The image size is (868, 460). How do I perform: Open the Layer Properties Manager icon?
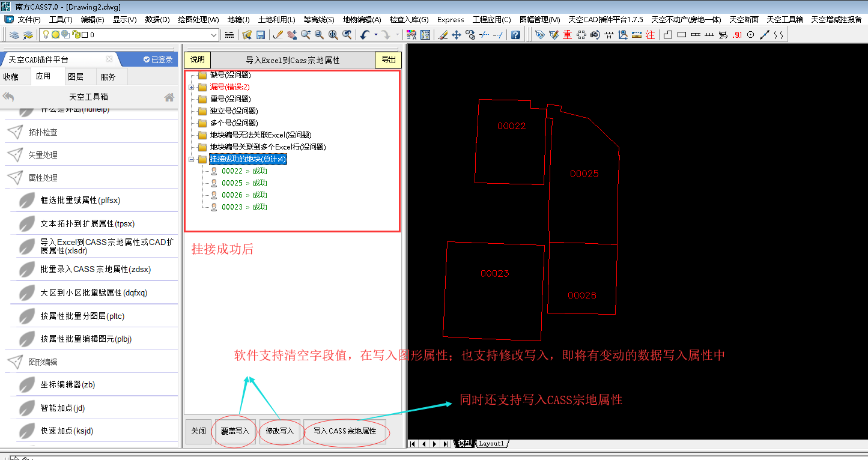14,35
